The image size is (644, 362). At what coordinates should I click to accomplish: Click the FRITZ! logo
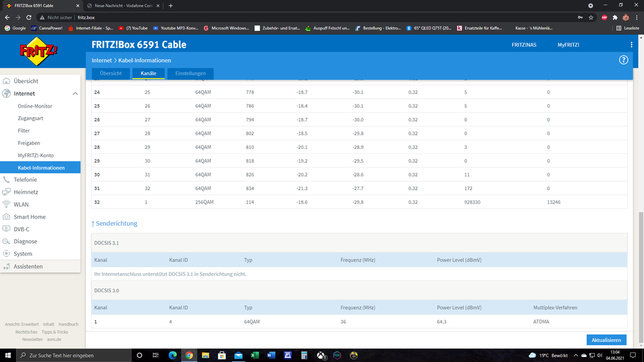tap(39, 52)
